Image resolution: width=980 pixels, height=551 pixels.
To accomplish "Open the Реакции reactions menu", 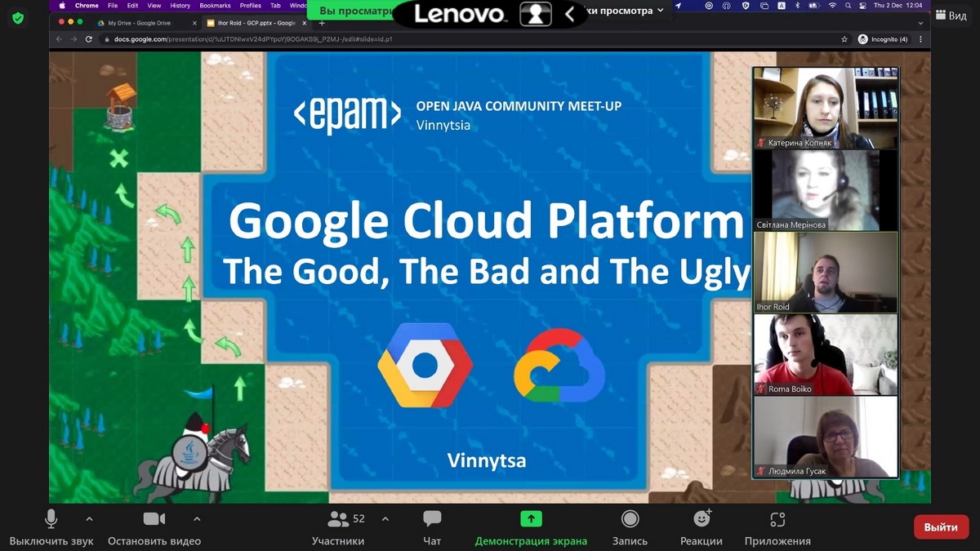I will 701,519.
